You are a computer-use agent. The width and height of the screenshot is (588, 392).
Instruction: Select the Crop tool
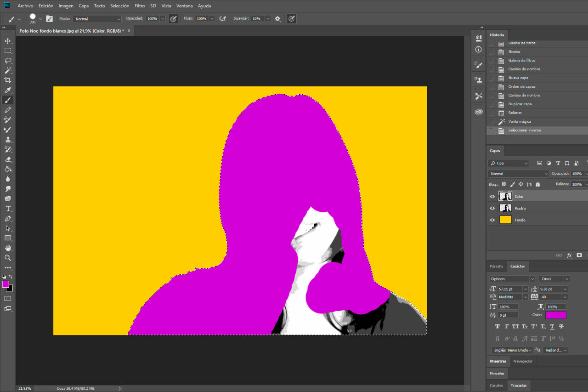[x=7, y=80]
